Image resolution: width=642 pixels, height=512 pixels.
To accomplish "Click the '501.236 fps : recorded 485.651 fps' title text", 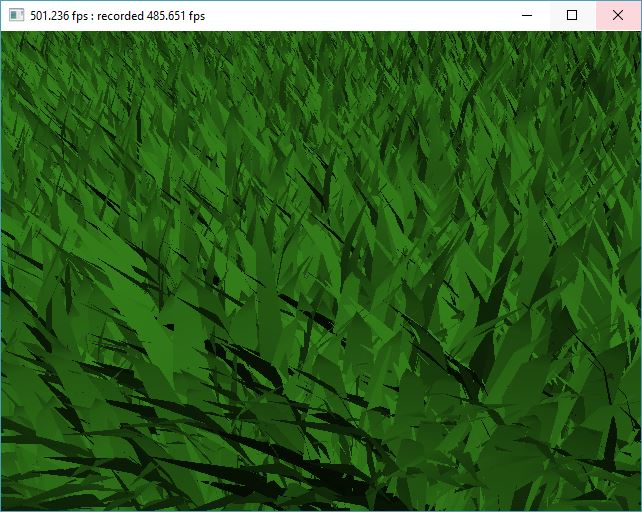I will [118, 16].
